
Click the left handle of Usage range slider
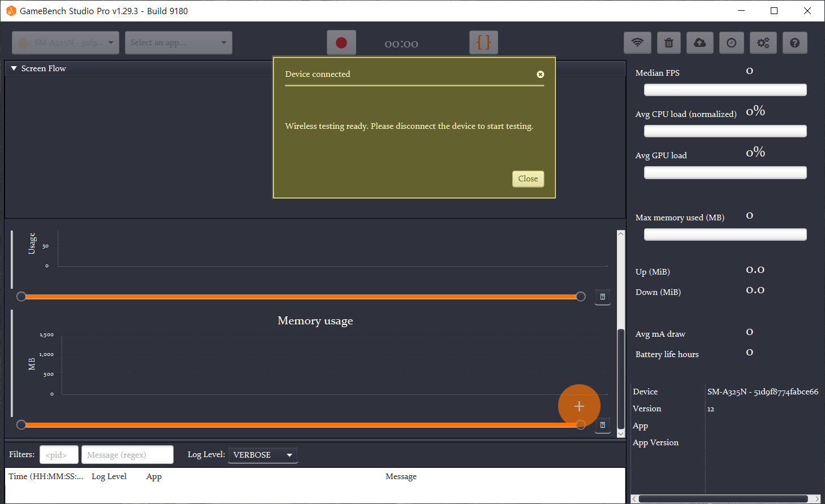click(x=21, y=297)
